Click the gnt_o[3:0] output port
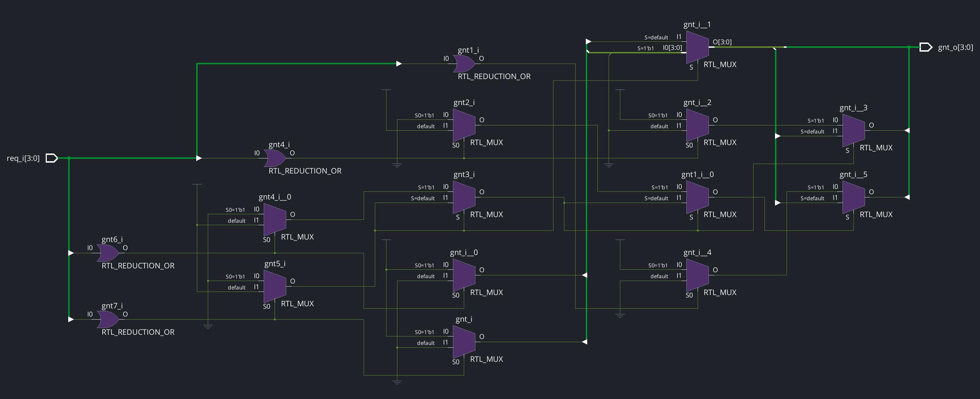This screenshot has width=980, height=399. click(x=925, y=47)
